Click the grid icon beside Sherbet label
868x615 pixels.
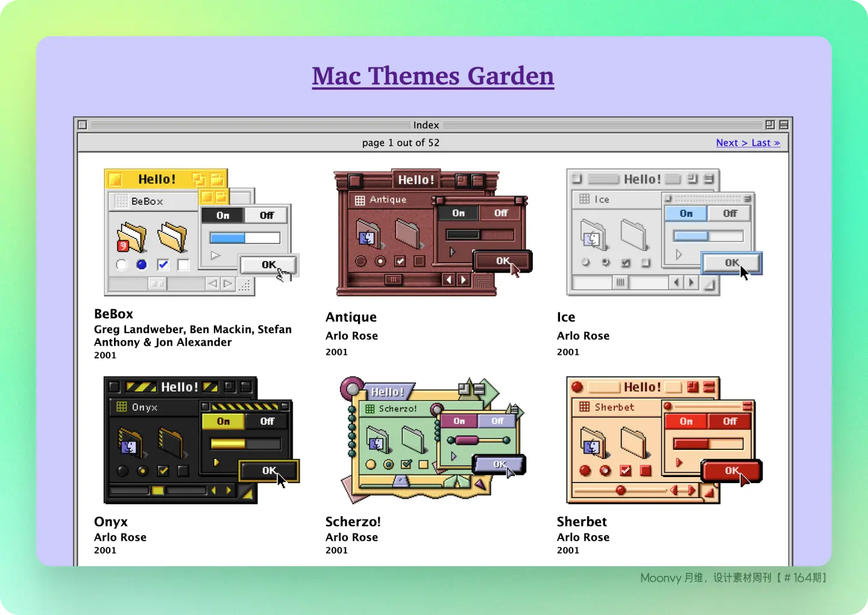[x=584, y=407]
